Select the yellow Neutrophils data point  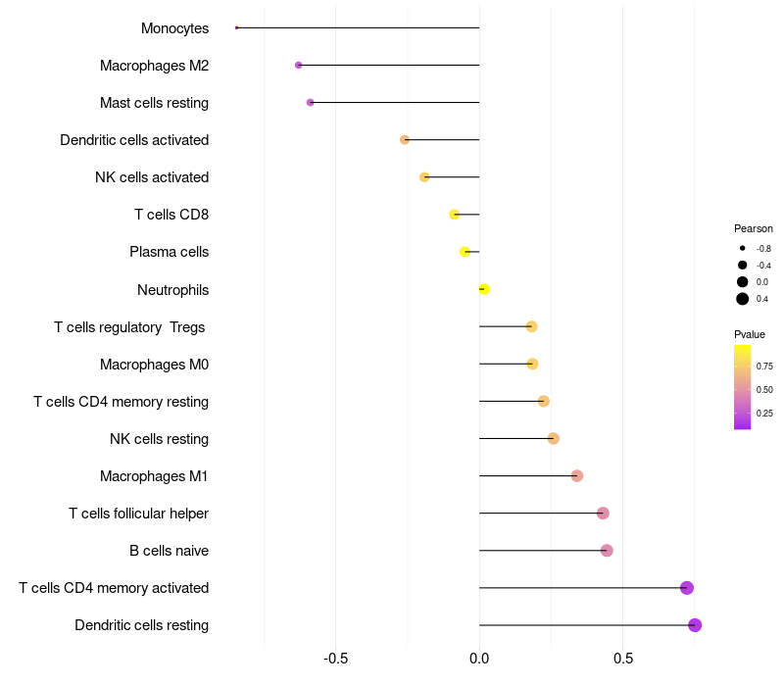(484, 289)
